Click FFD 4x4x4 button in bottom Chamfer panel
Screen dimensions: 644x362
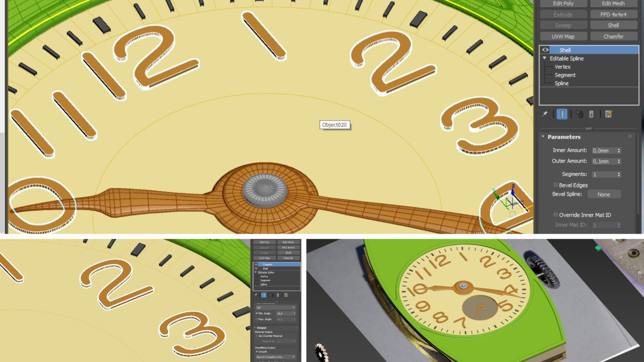(288, 248)
